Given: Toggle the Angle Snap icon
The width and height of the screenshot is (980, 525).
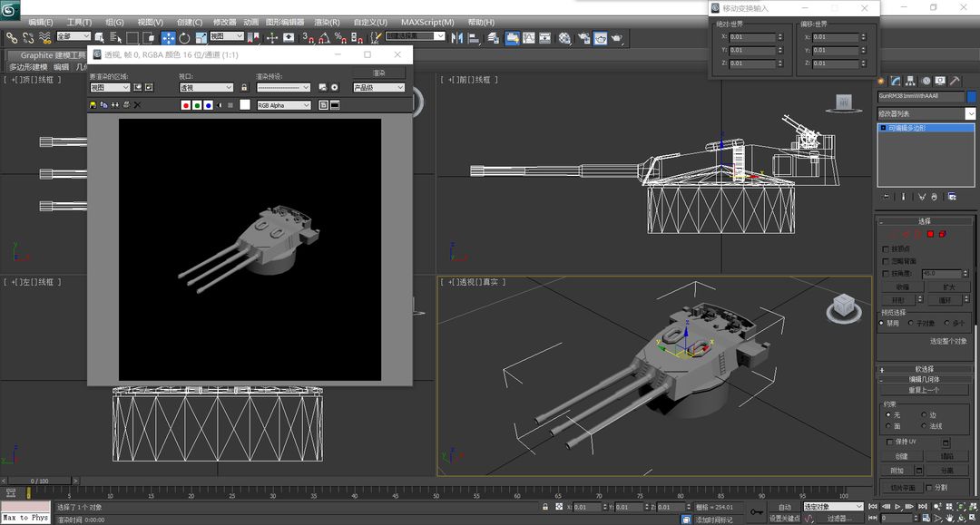Looking at the screenshot, I should point(324,38).
